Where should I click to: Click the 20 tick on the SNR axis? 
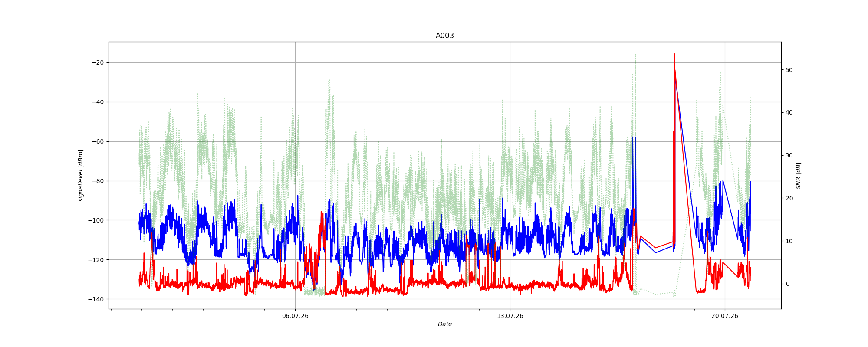pos(789,198)
